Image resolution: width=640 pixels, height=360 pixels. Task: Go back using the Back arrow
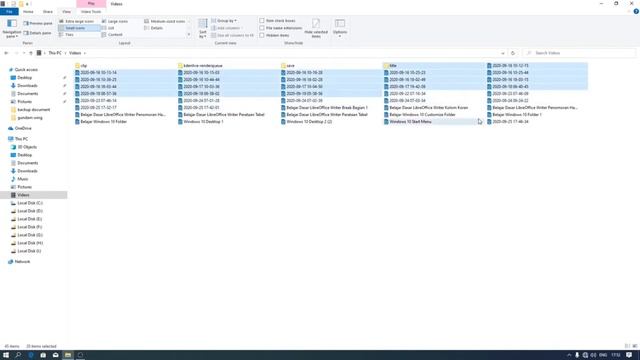(x=6, y=53)
